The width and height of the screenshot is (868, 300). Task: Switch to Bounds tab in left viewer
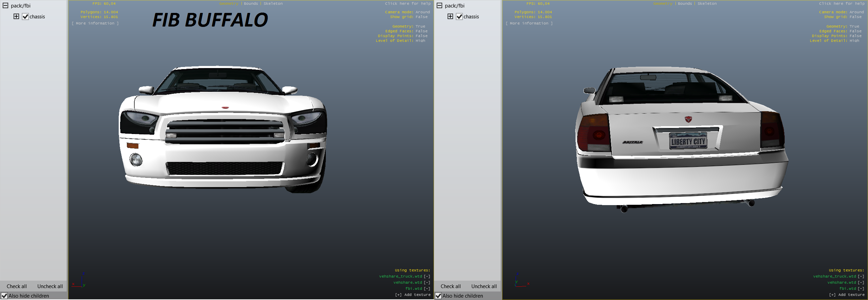tap(251, 3)
